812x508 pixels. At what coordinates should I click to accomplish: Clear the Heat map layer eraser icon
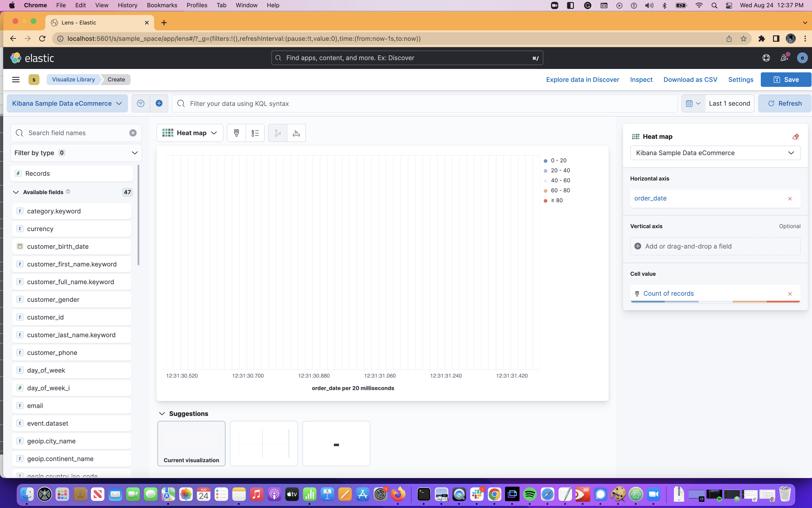795,137
